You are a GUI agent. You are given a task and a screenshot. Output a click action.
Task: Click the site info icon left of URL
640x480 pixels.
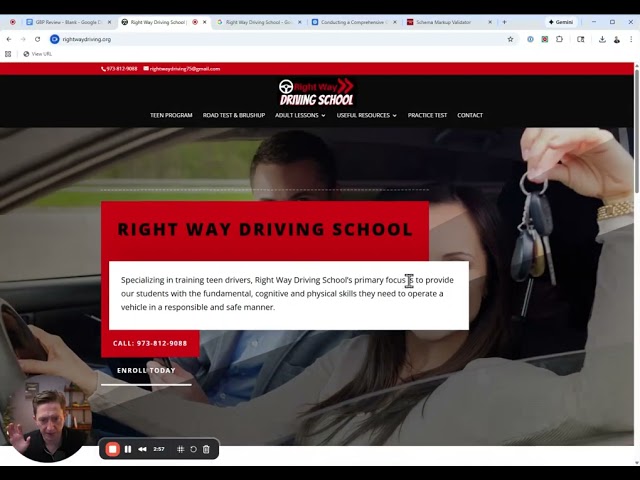55,39
